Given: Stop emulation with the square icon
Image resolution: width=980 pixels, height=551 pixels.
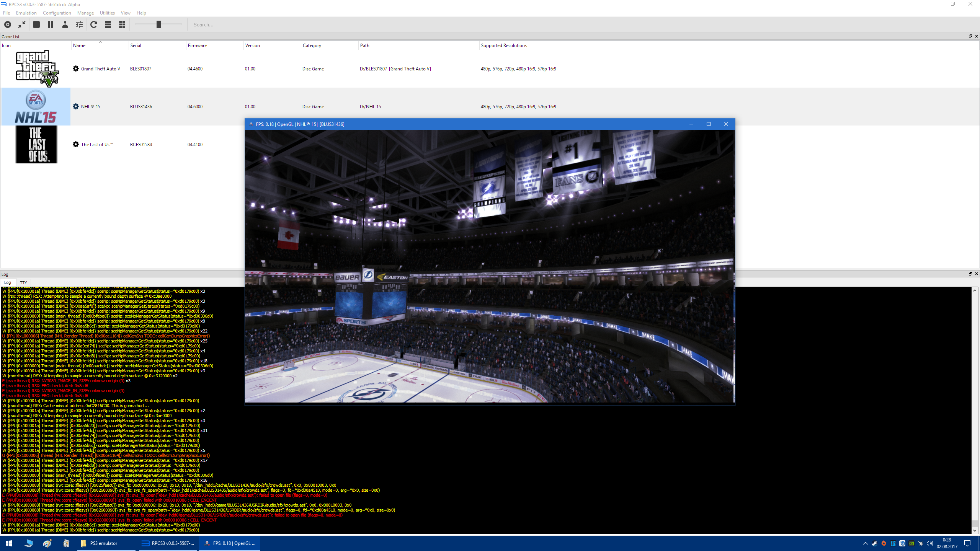Looking at the screenshot, I should (36, 24).
